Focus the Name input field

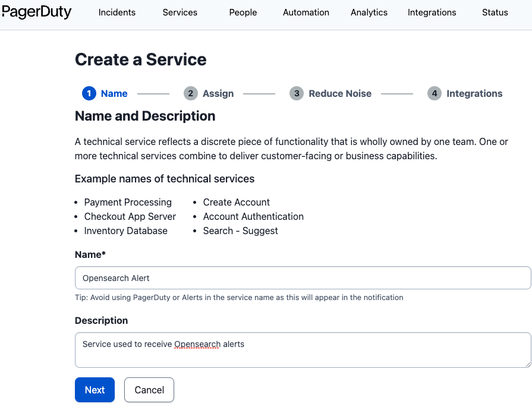point(303,277)
